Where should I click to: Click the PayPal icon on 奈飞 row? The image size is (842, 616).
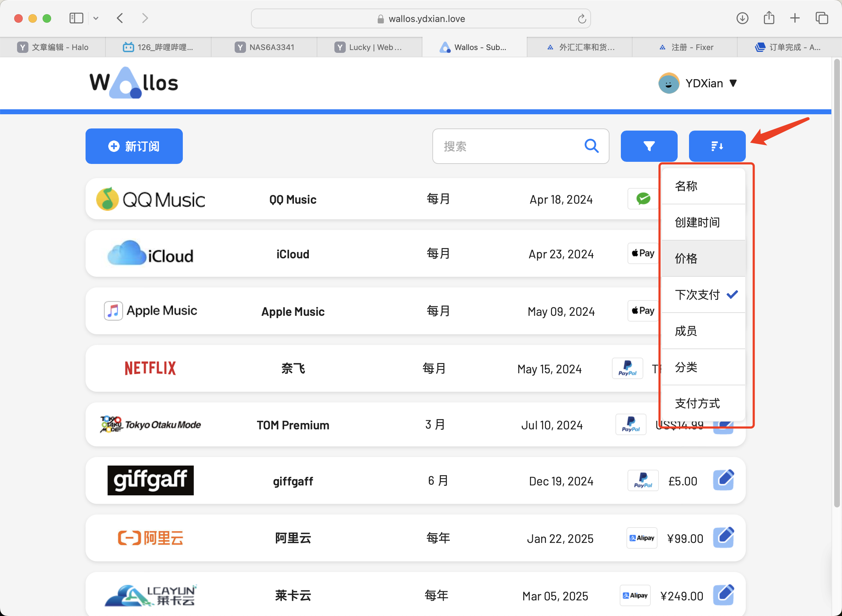coord(628,368)
